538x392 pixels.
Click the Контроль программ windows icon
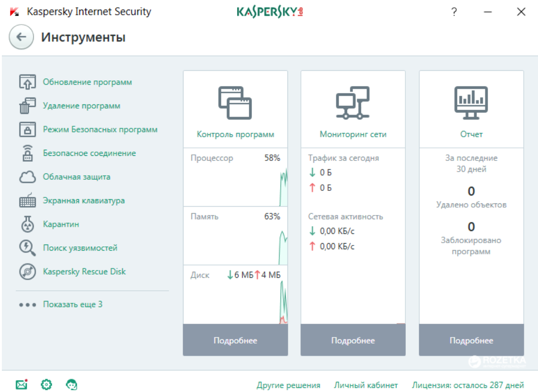[235, 103]
